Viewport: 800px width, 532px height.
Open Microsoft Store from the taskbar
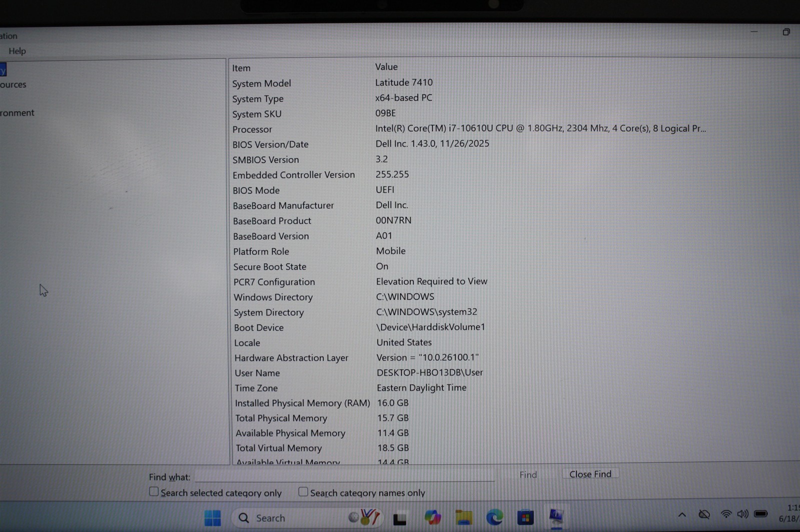(525, 517)
